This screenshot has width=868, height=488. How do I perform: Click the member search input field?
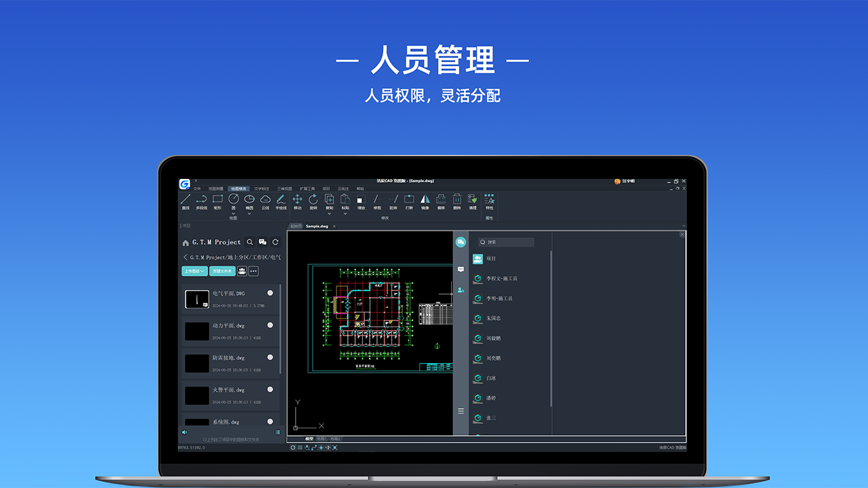(x=507, y=241)
